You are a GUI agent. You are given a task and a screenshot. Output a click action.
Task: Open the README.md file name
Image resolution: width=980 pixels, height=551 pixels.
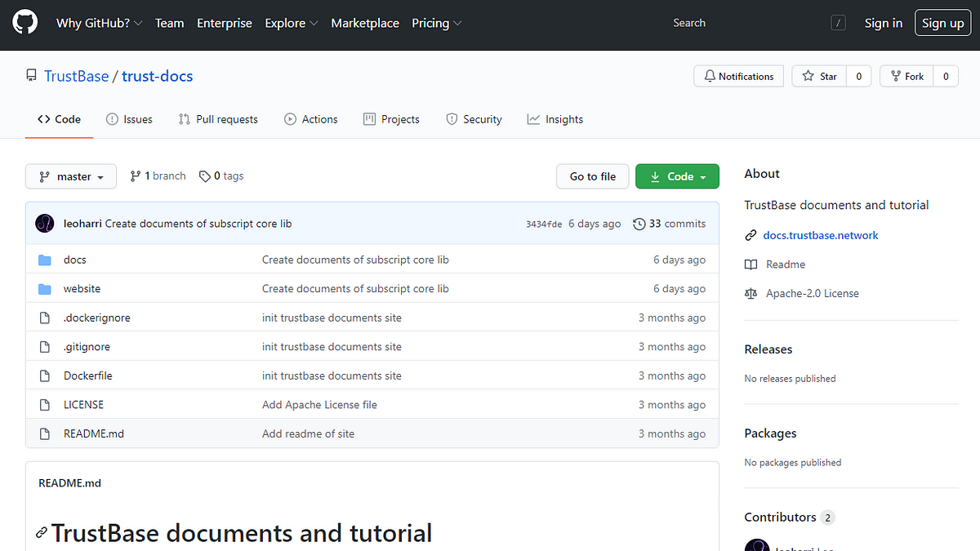[x=94, y=433]
